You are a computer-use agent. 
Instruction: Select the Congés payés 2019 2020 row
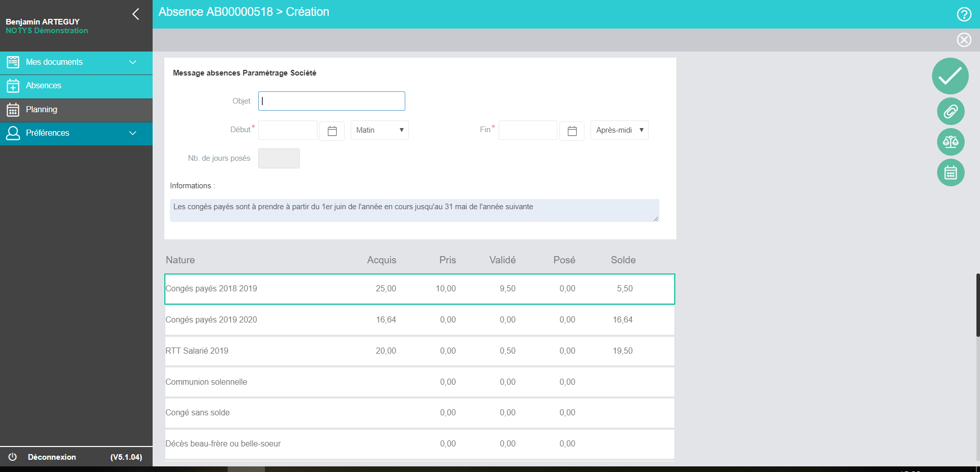[x=420, y=320]
